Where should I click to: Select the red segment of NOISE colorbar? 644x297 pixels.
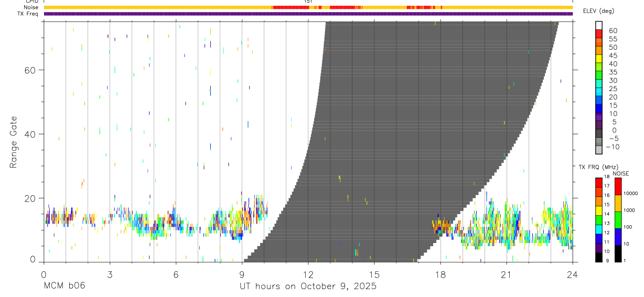click(x=618, y=186)
